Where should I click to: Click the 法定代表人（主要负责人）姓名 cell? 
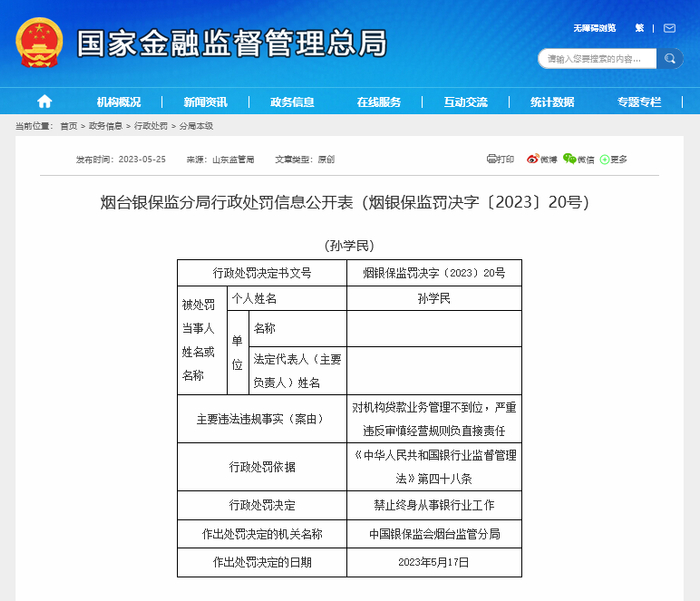(x=298, y=371)
